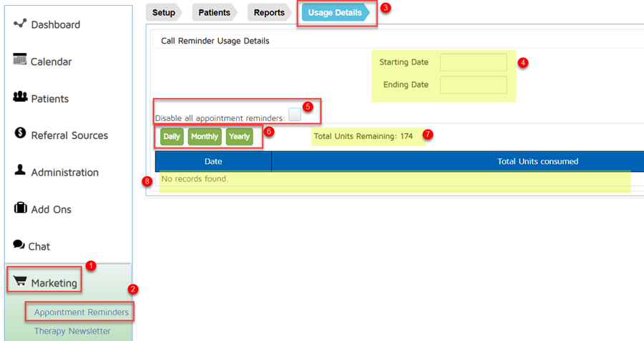Click the Marketing shopping cart icon
Screen dimensions: 644x341
coord(20,282)
